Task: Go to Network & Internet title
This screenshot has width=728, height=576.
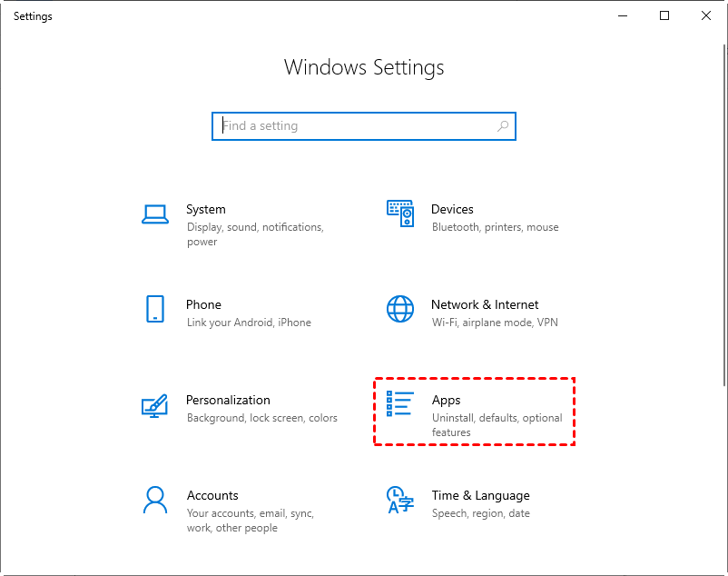Action: coord(485,304)
